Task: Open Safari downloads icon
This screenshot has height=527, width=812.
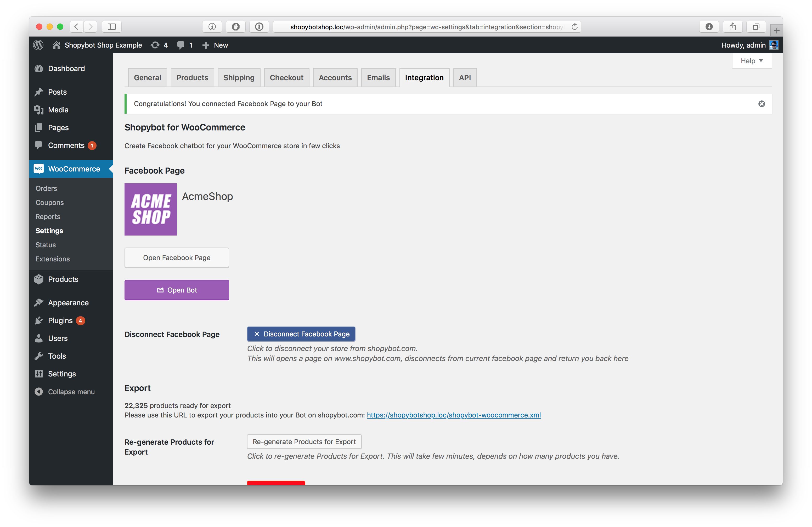Action: point(709,27)
